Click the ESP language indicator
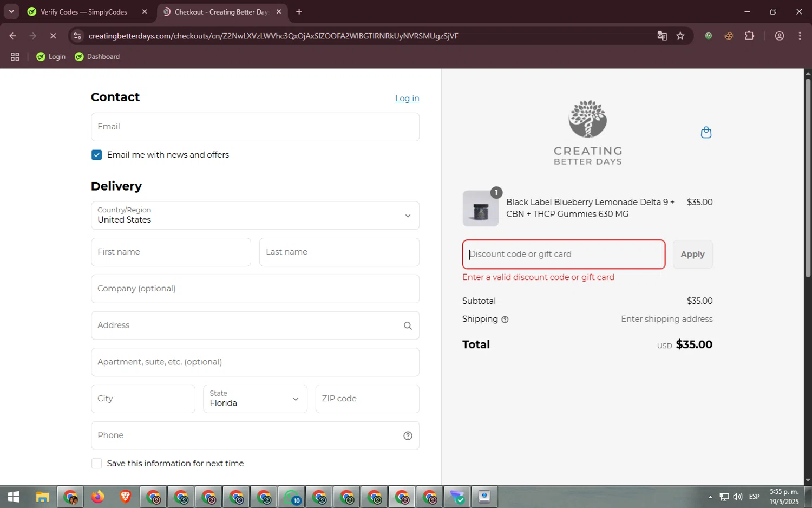812x508 pixels. (x=754, y=497)
